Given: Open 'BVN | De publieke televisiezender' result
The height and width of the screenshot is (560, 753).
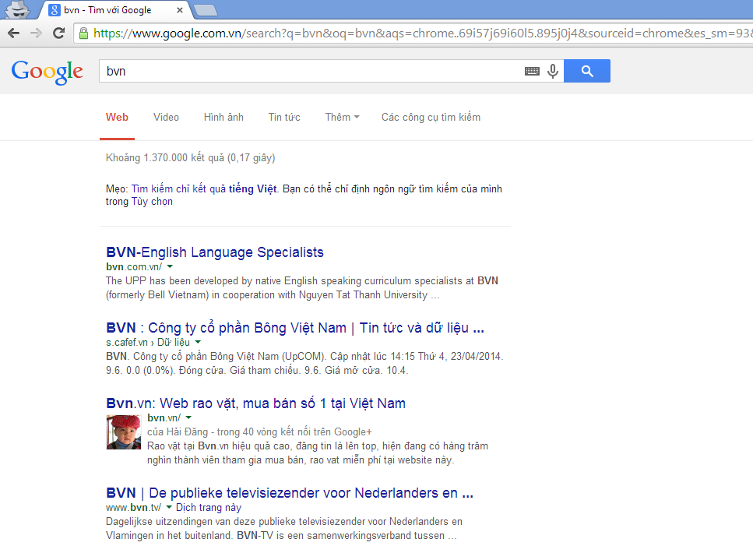Looking at the screenshot, I should click(x=290, y=493).
